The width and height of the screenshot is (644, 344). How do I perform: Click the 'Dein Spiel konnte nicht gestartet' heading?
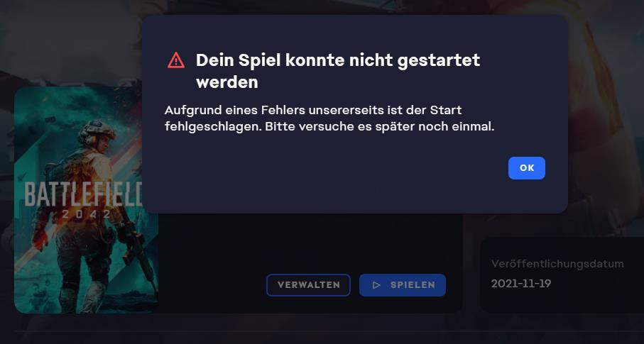(x=338, y=60)
